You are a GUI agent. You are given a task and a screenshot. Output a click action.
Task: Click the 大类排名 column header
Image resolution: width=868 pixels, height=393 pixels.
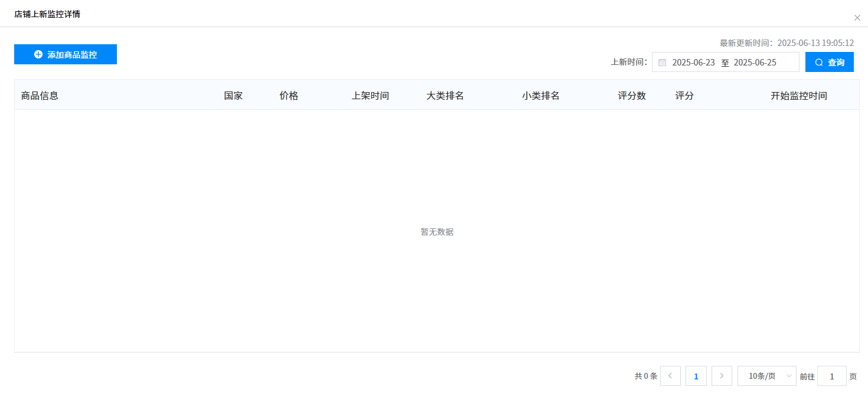445,96
